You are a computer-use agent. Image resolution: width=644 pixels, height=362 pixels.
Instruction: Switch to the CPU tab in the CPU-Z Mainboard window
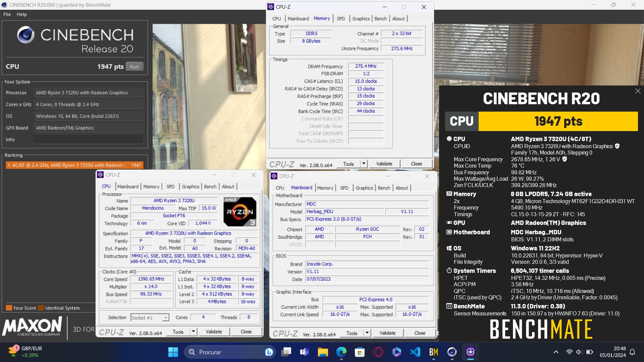pyautogui.click(x=280, y=188)
